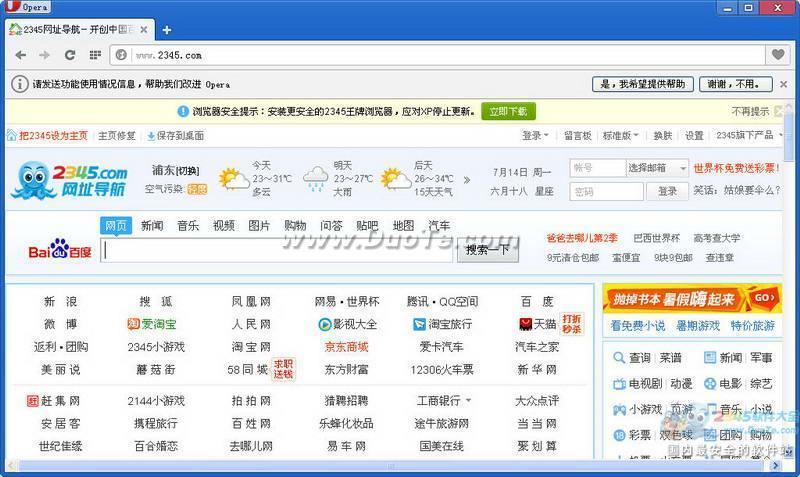800x477 pixels.
Task: Go forward with the forward arrow
Action: pos(45,55)
